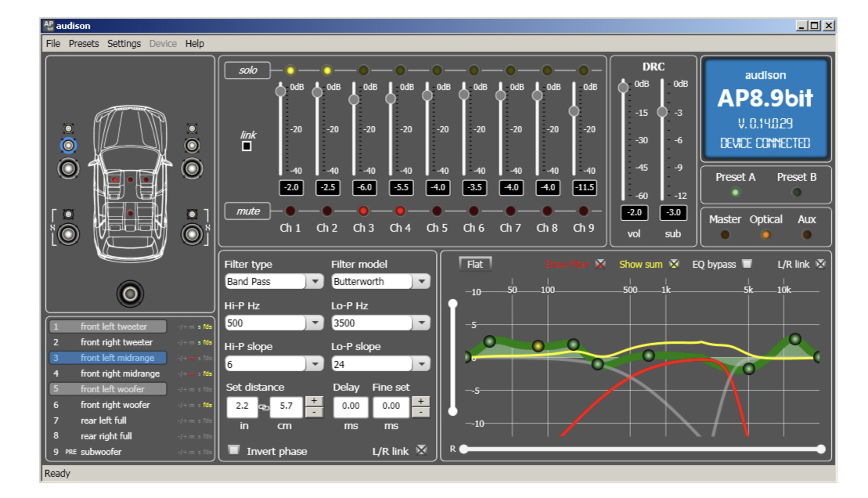The height and width of the screenshot is (498, 868).
Task: Click the rear seat position dot
Action: [130, 213]
